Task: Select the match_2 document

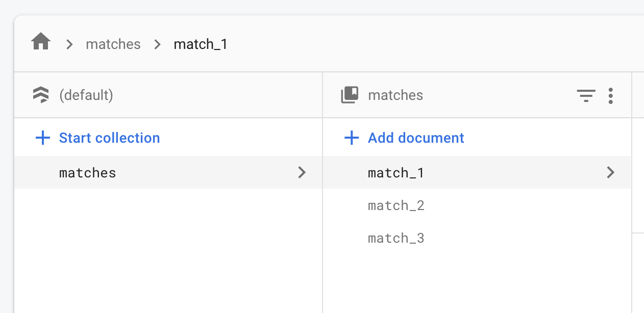Action: (397, 205)
